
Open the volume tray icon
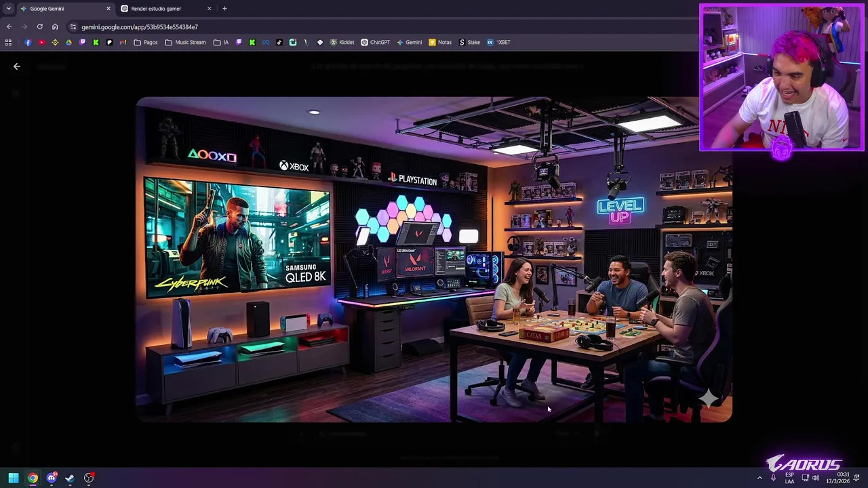[x=816, y=478]
